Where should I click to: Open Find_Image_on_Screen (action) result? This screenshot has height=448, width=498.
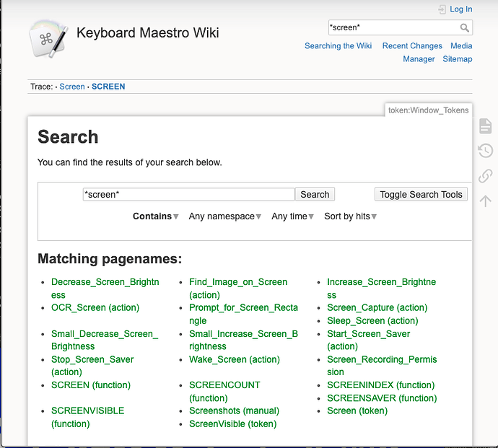238,289
